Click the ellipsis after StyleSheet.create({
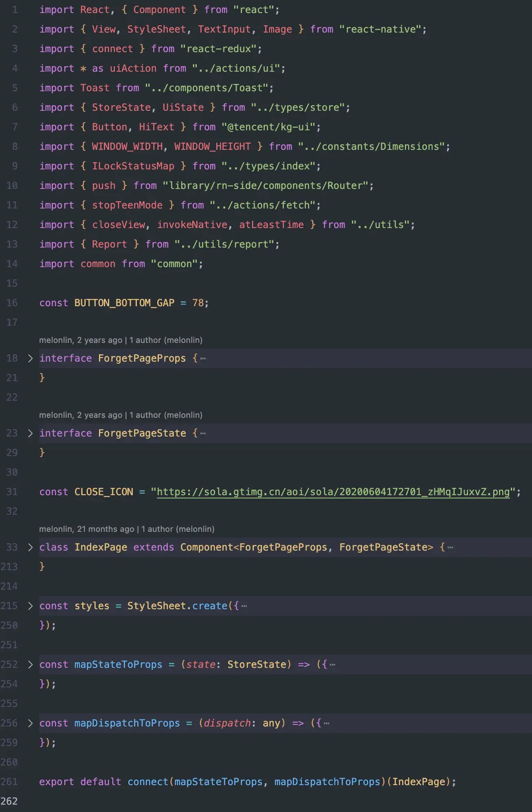 coord(244,606)
